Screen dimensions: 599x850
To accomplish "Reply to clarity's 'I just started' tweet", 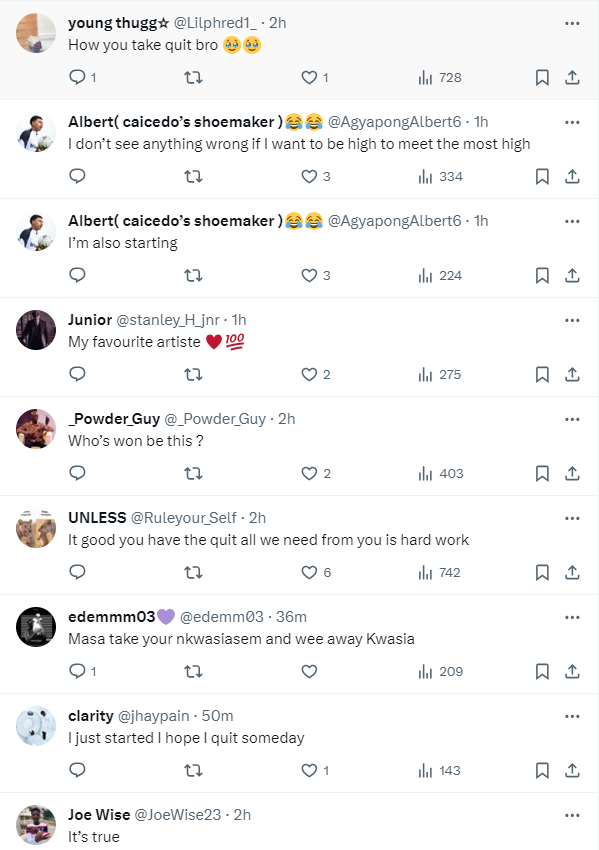I will coord(78,770).
